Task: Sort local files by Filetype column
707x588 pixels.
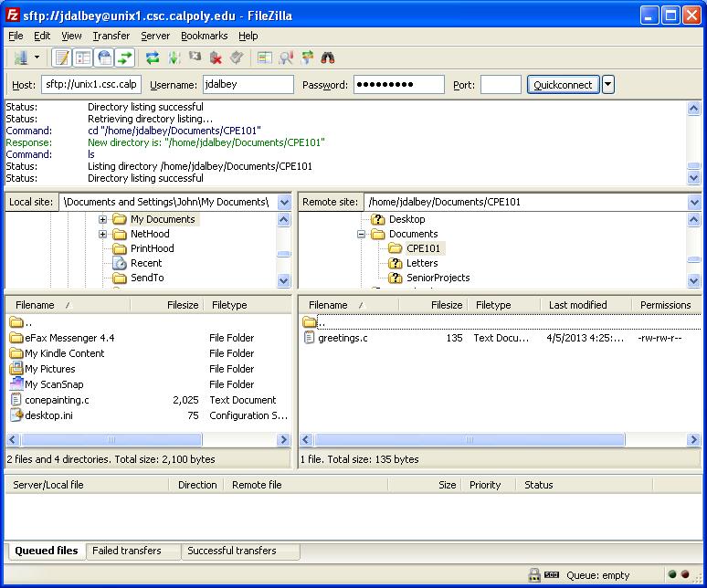Action: point(229,305)
